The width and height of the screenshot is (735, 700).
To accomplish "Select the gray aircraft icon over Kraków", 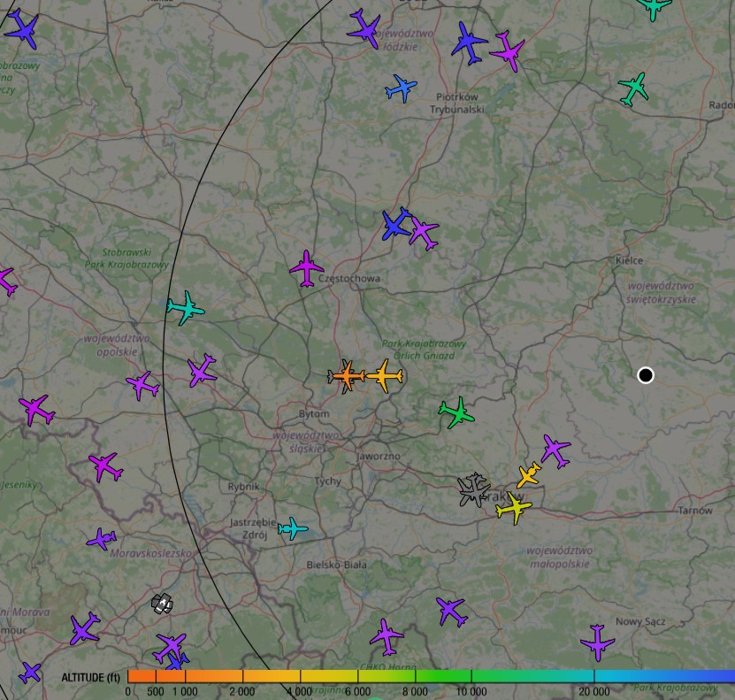I will 474,488.
